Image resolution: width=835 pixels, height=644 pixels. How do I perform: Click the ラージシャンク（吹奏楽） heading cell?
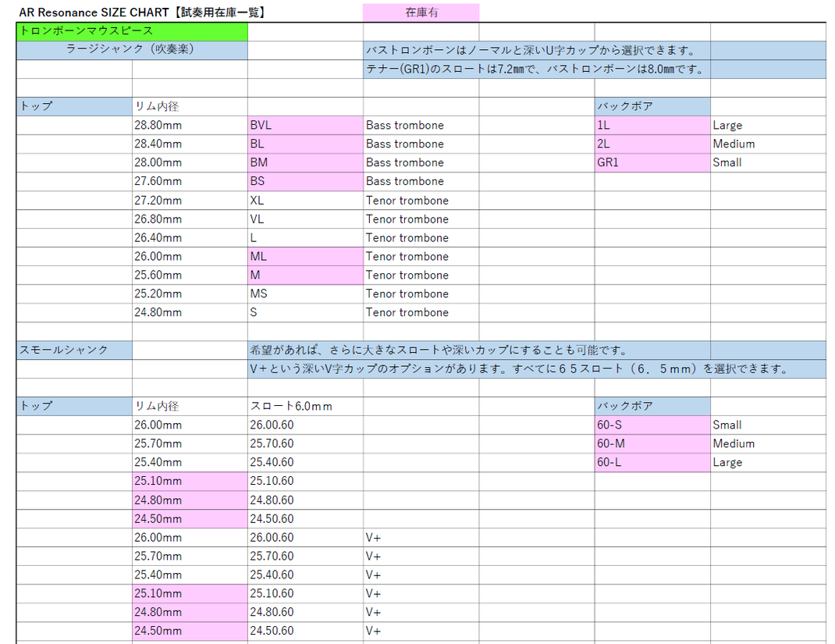(132, 50)
